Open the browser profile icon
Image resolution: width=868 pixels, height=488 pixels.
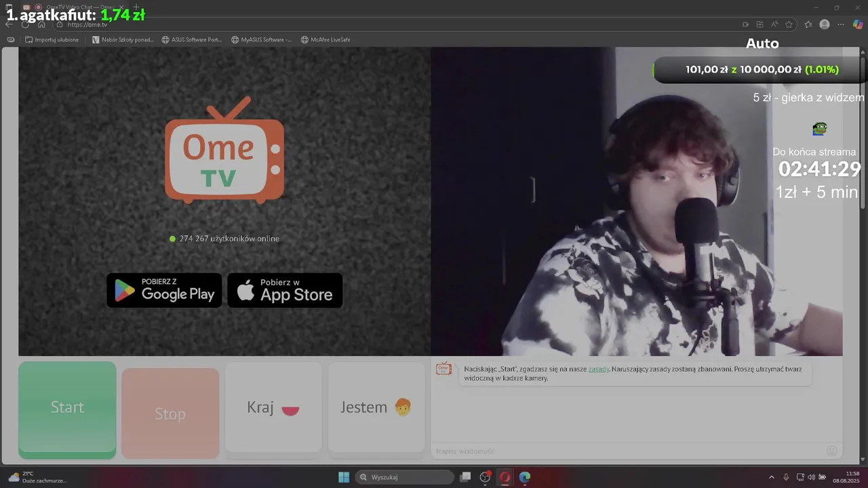(825, 24)
